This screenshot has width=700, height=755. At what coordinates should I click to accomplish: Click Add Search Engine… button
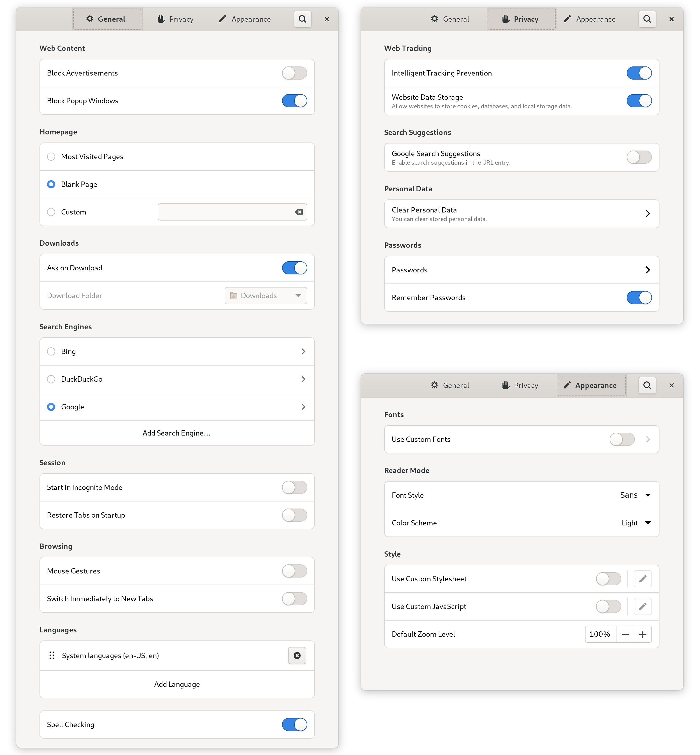click(177, 433)
